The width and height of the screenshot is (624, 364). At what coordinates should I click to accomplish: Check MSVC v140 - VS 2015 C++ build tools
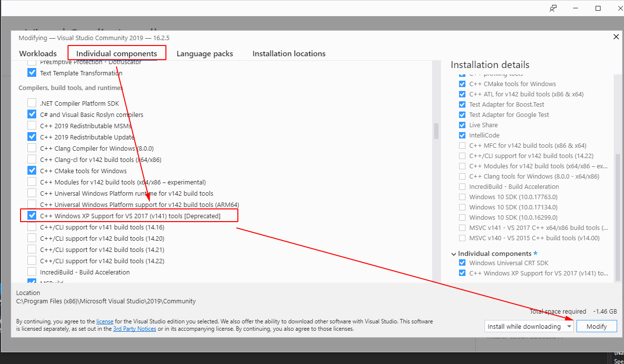[462, 238]
